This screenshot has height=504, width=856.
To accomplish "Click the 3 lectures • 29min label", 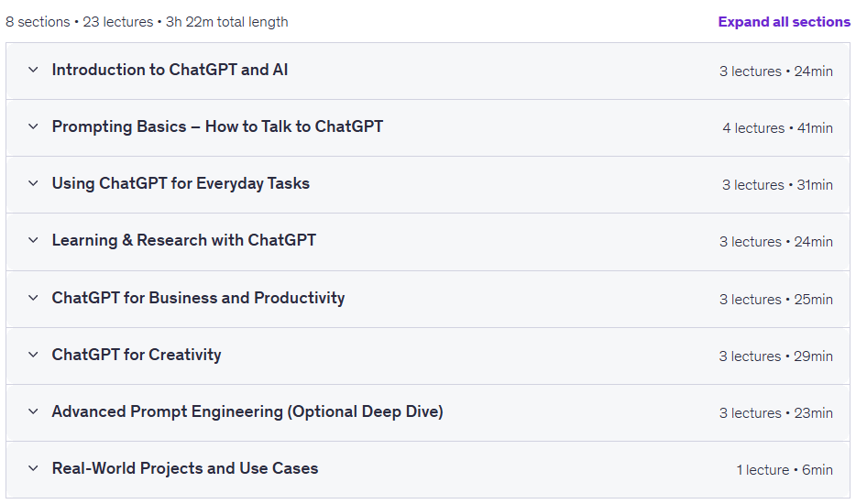I will (x=775, y=356).
